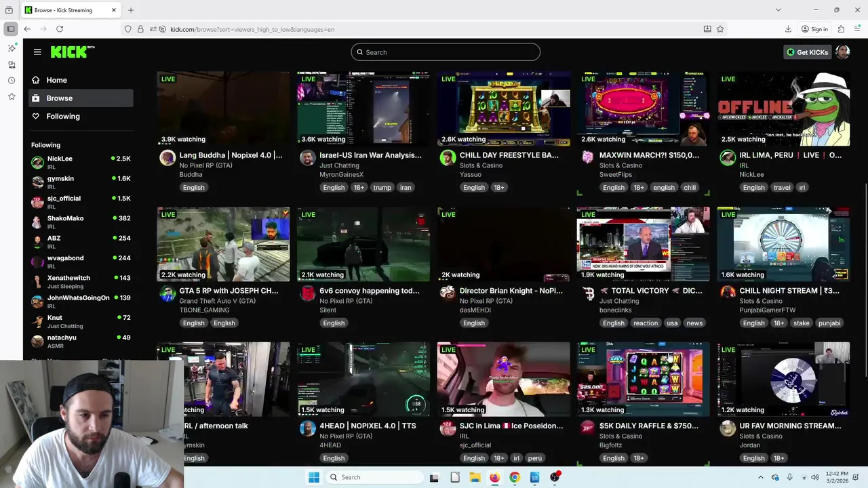Open the 'Israel-US Iran War Analysis' title

370,155
